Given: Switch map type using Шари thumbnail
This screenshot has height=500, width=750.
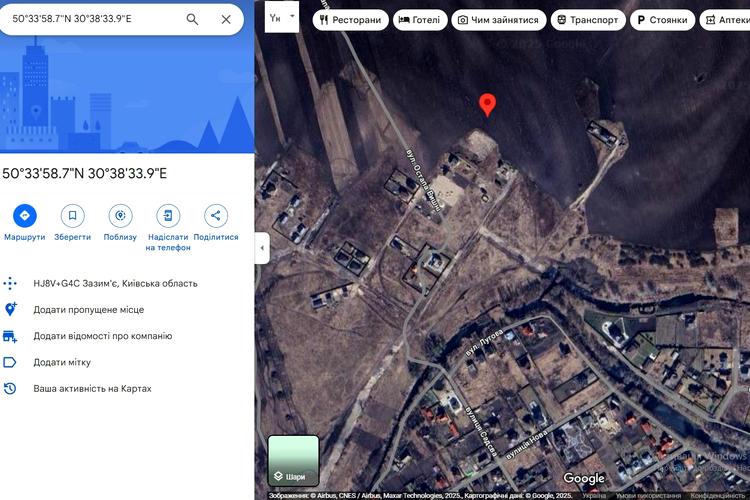Looking at the screenshot, I should pos(293,461).
